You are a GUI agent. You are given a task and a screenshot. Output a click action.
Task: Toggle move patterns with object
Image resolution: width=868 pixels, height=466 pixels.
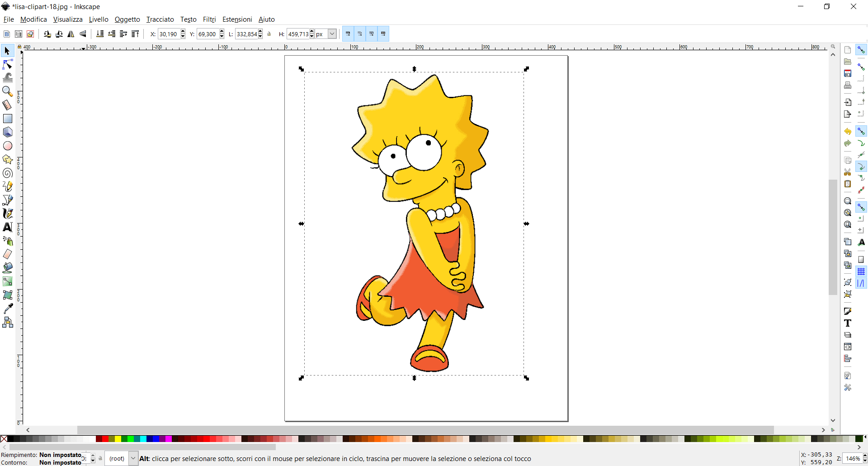pyautogui.click(x=383, y=34)
